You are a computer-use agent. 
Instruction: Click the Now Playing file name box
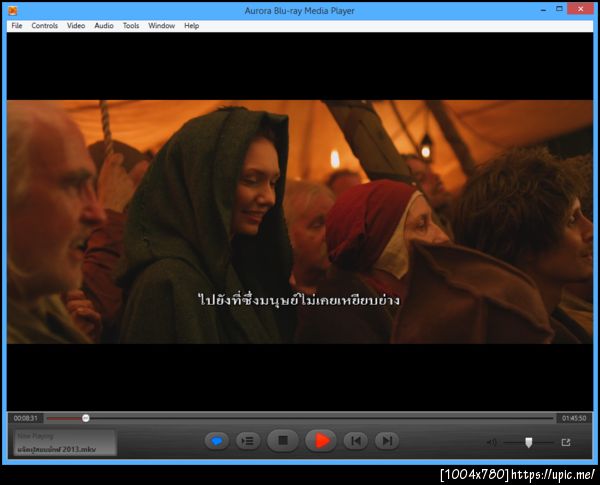click(65, 443)
